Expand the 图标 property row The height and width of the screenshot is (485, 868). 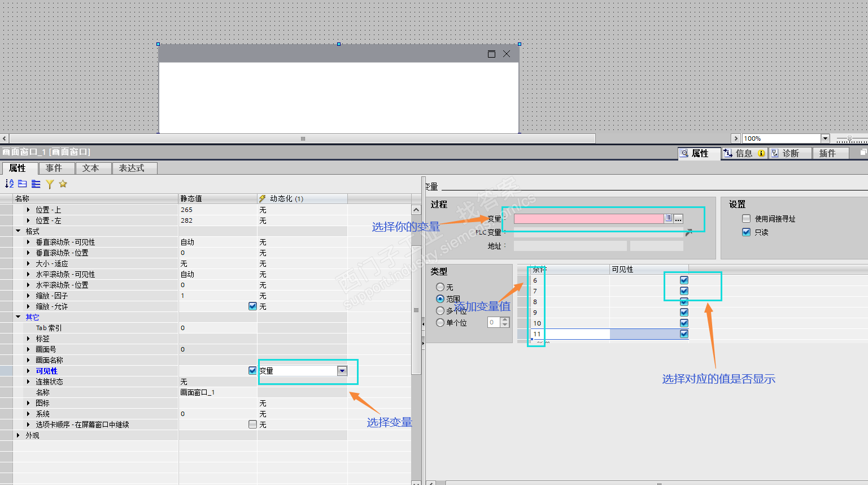click(x=28, y=403)
